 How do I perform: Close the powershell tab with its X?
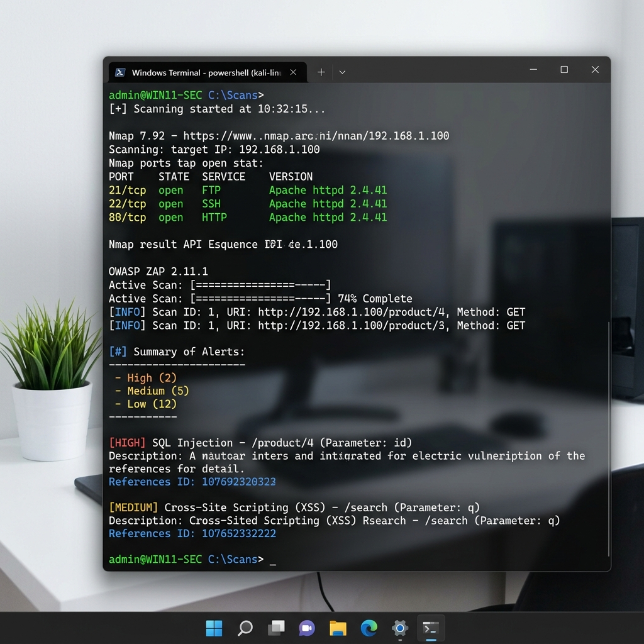click(x=293, y=72)
